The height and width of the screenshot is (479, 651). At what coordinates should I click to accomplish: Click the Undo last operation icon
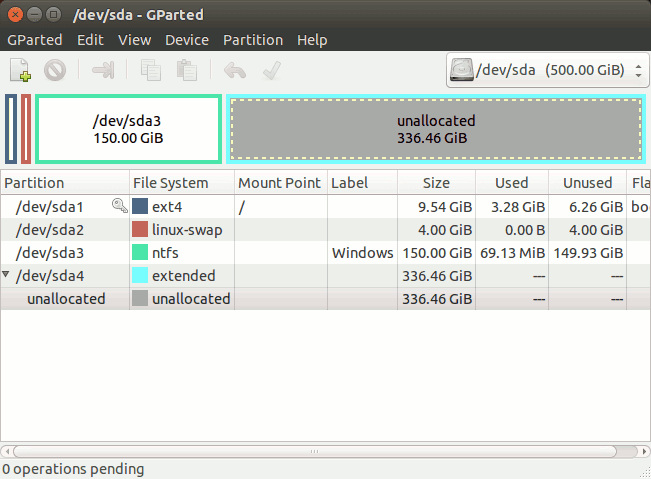235,70
